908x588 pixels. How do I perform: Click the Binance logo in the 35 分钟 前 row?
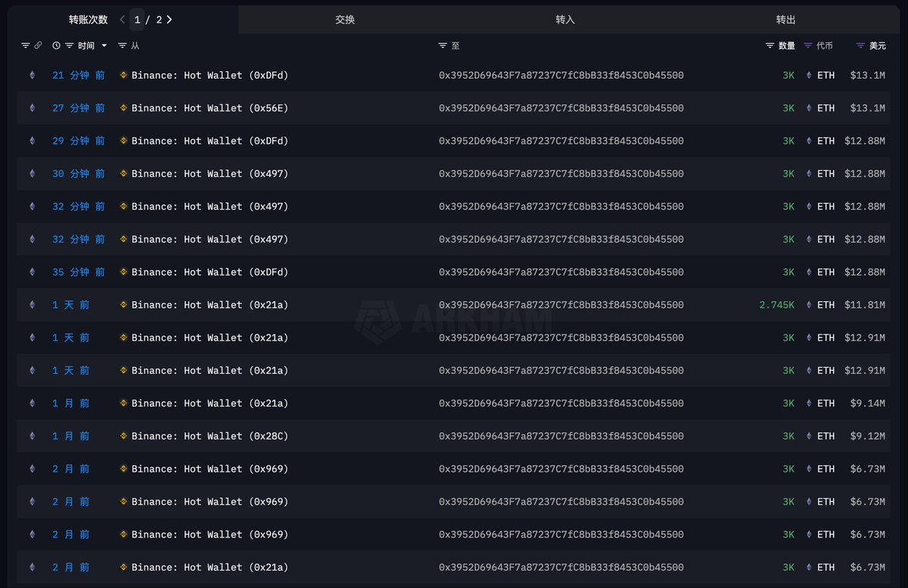click(x=124, y=272)
